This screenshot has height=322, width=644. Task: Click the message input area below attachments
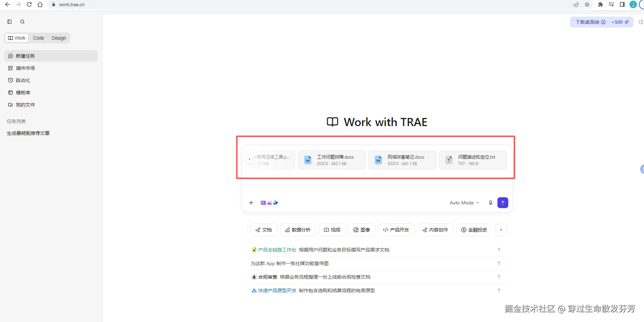pyautogui.click(x=377, y=185)
